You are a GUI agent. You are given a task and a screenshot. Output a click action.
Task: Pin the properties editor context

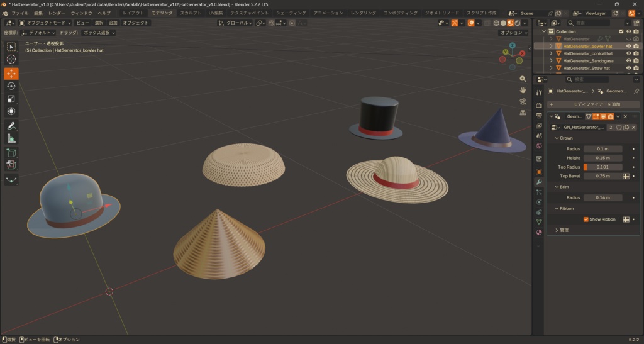(636, 91)
